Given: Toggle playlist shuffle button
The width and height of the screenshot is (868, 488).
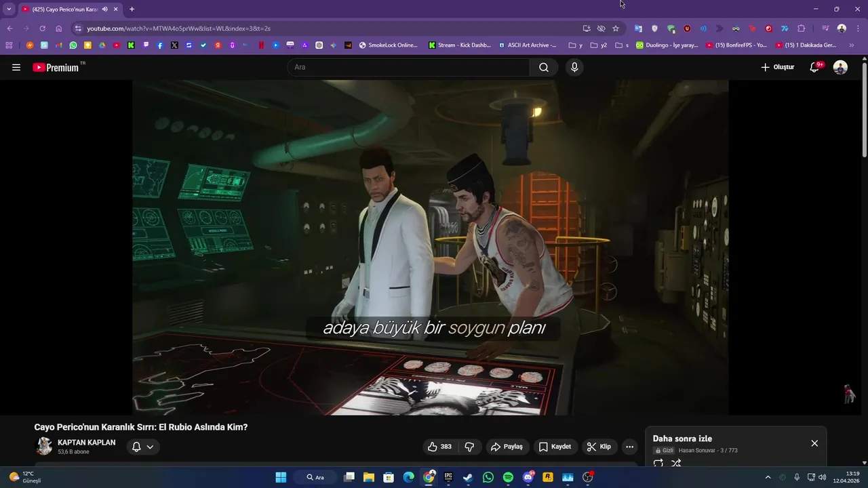Looking at the screenshot, I should tap(676, 464).
